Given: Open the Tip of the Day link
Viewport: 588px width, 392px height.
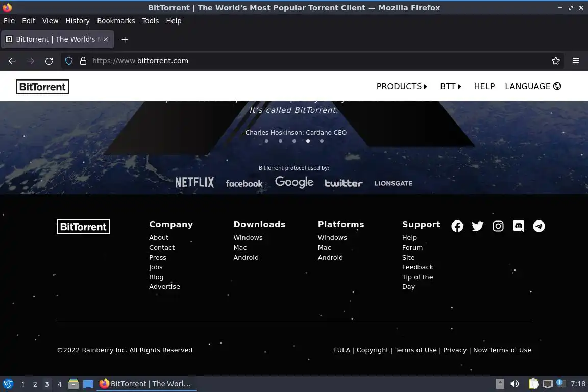Looking at the screenshot, I should [x=418, y=282].
